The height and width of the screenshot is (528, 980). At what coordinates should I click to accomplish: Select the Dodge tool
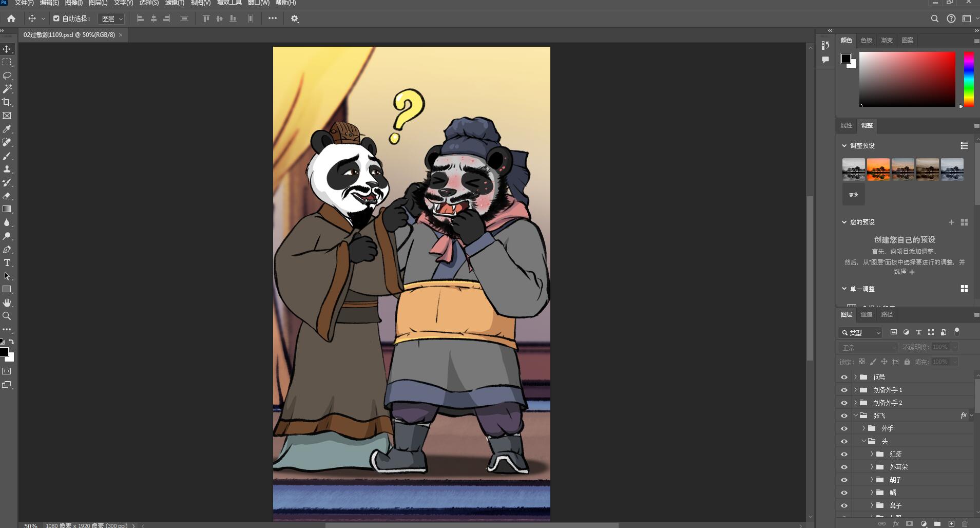click(7, 236)
